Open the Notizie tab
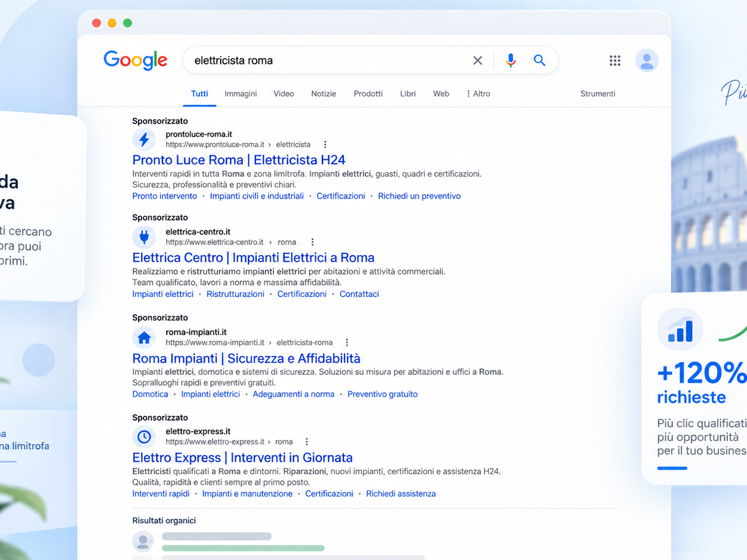The height and width of the screenshot is (560, 747). click(x=324, y=94)
